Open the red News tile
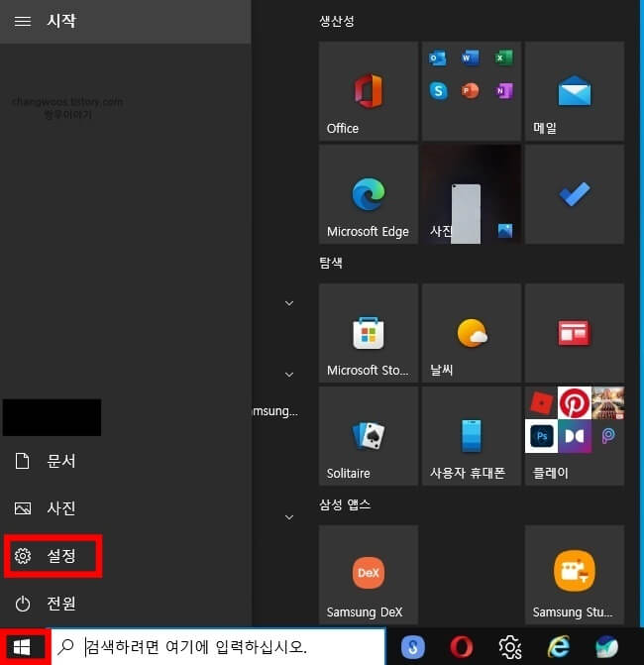644x665 pixels. point(574,333)
